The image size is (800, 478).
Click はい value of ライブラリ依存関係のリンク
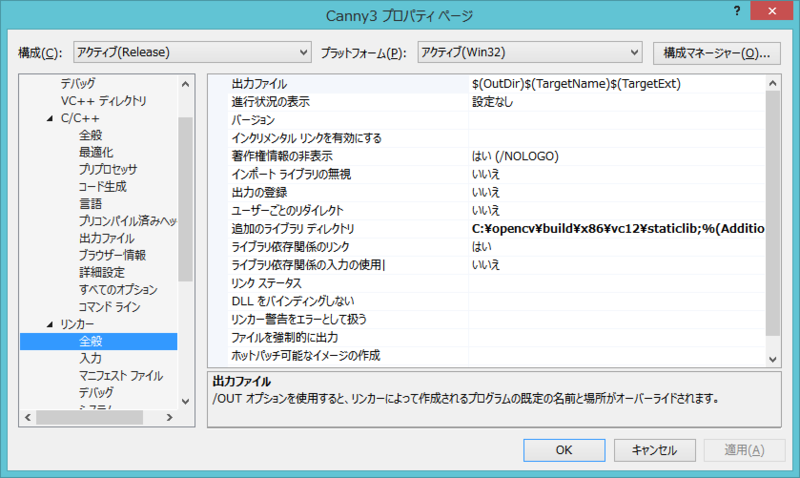pyautogui.click(x=482, y=247)
